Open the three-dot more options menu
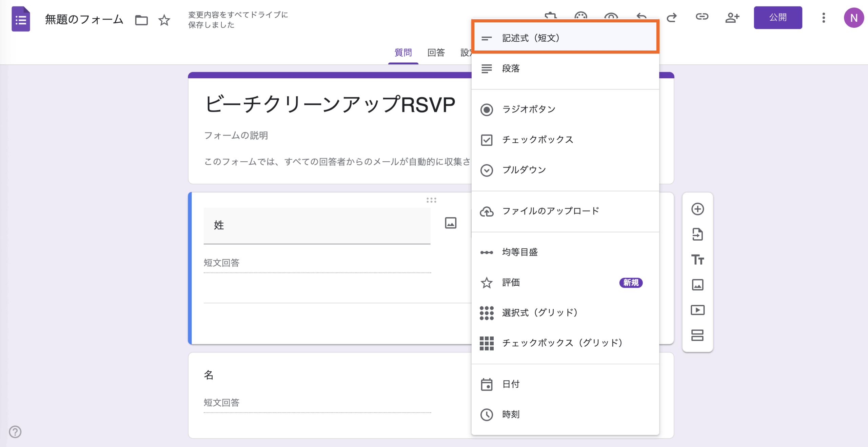 click(x=824, y=18)
